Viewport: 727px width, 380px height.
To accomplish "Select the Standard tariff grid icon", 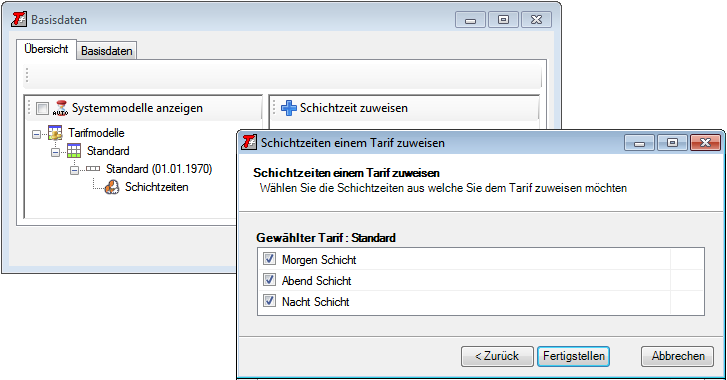I will pos(74,151).
